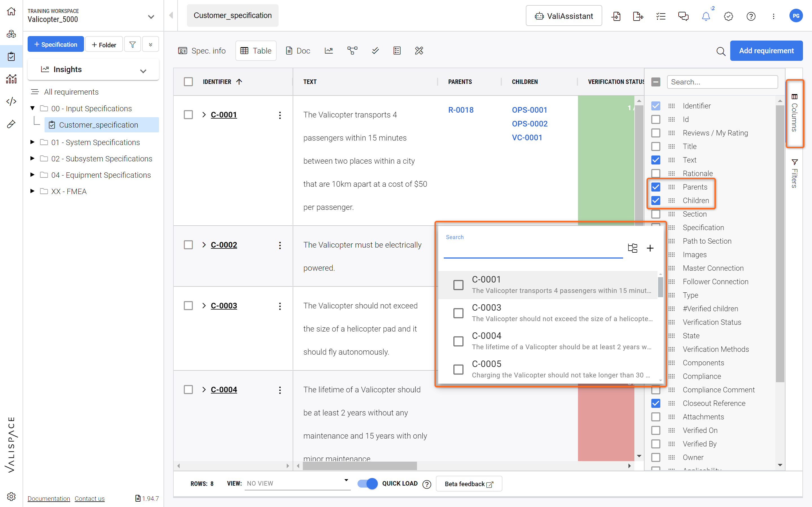Toggle the Quick Load switch

point(367,484)
